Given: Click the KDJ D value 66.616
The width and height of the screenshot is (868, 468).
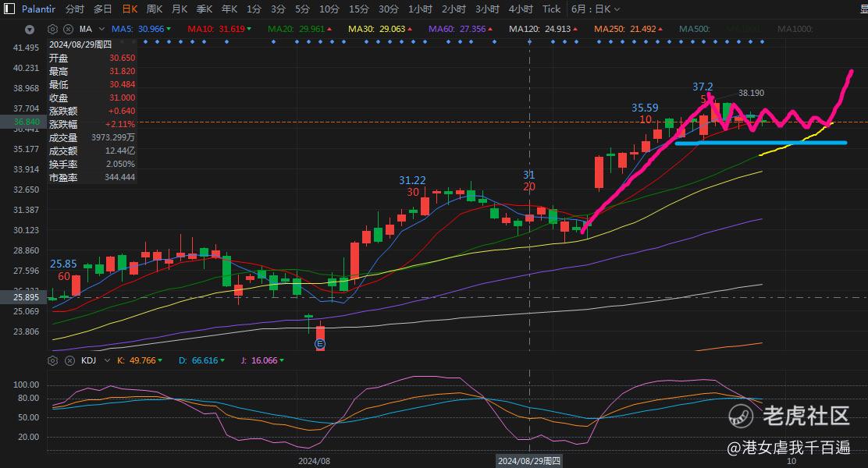Looking at the screenshot, I should (205, 360).
